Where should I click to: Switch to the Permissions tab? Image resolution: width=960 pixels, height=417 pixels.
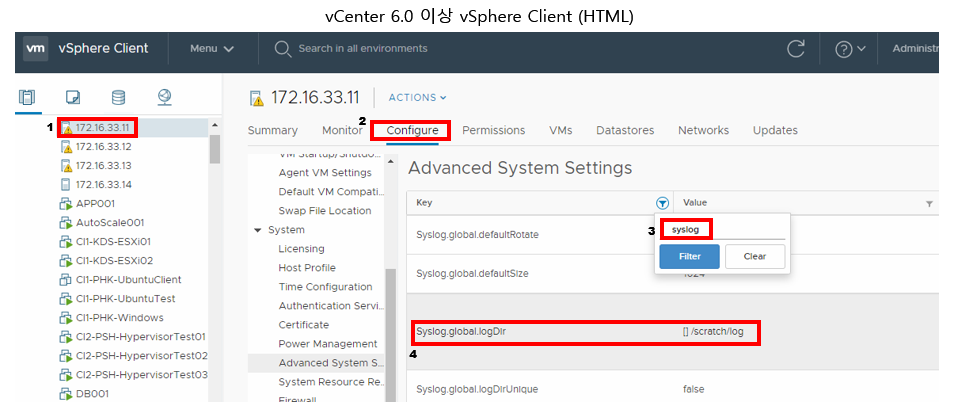[493, 130]
